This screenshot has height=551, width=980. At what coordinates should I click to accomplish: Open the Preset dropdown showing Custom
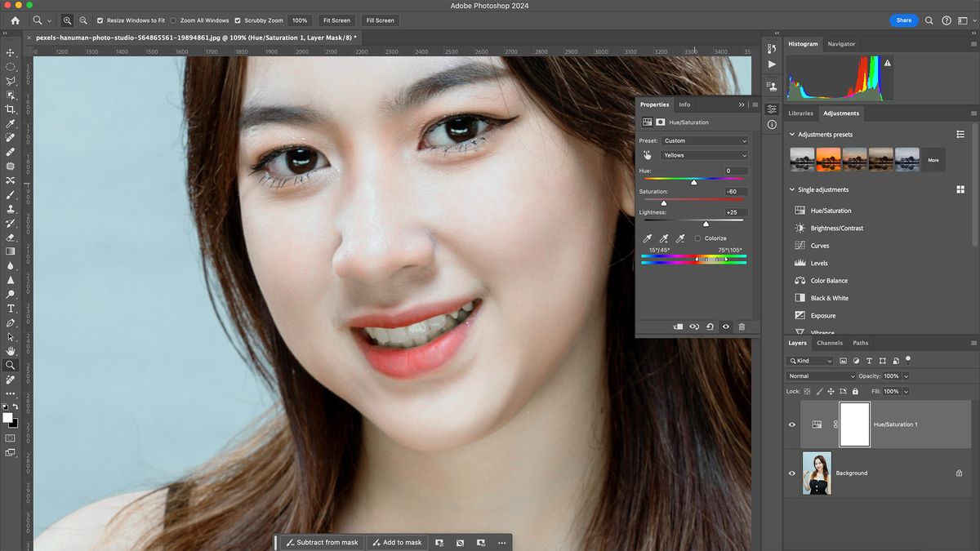tap(705, 140)
